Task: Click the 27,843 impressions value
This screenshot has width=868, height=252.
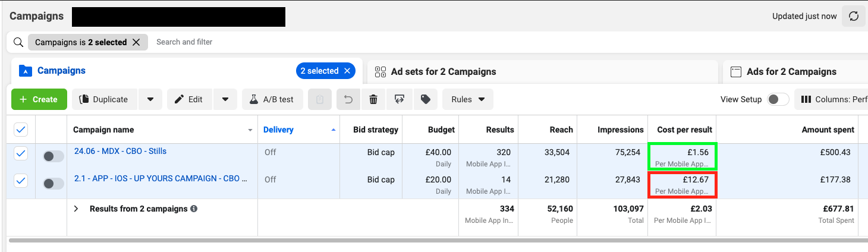Action: [x=627, y=179]
